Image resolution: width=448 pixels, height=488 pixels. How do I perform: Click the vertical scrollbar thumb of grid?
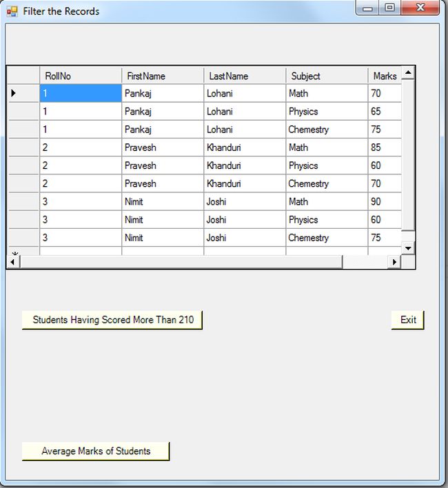408,155
